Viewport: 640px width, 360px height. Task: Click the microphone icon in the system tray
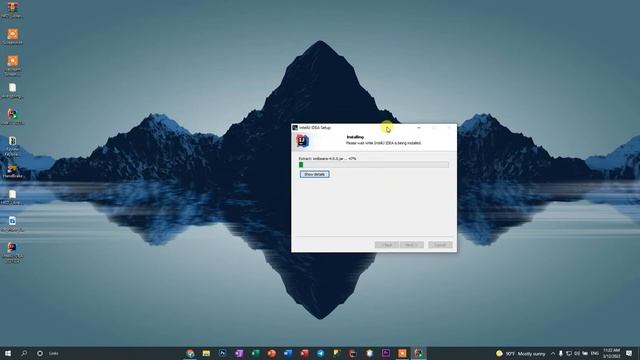560,353
